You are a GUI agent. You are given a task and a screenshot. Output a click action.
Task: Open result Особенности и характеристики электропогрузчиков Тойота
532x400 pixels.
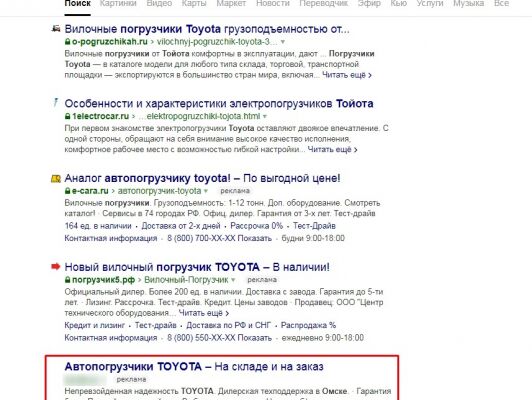click(219, 103)
